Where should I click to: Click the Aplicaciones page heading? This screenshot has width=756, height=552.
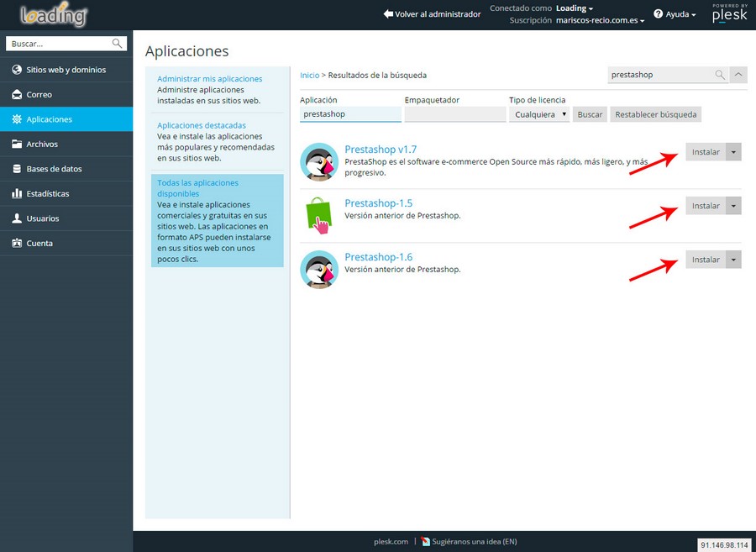click(187, 51)
